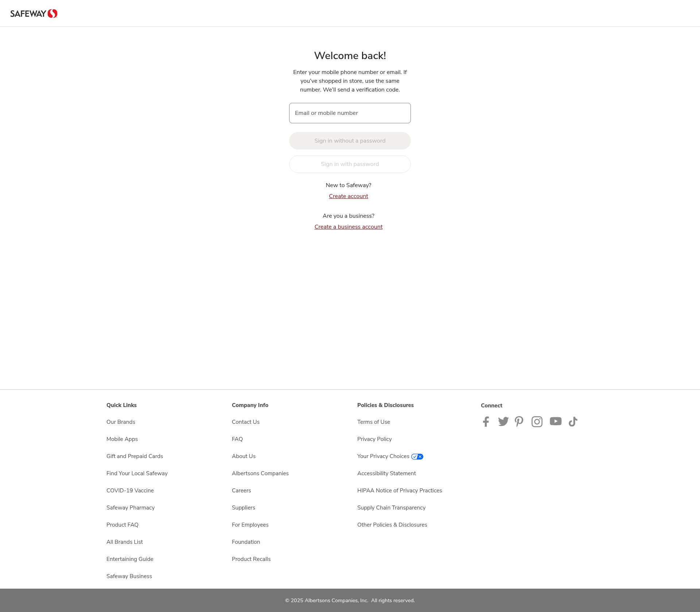Open Contact Us link
This screenshot has width=700, height=612.
246,422
